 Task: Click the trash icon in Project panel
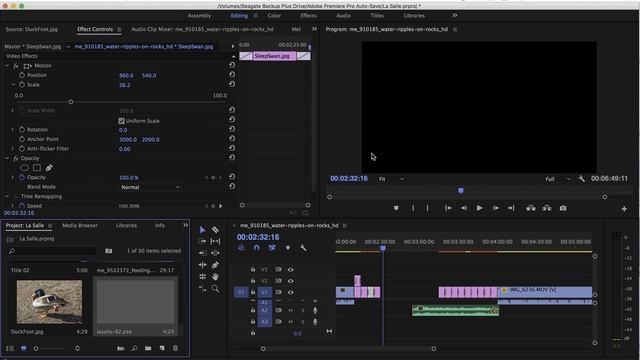coord(175,348)
